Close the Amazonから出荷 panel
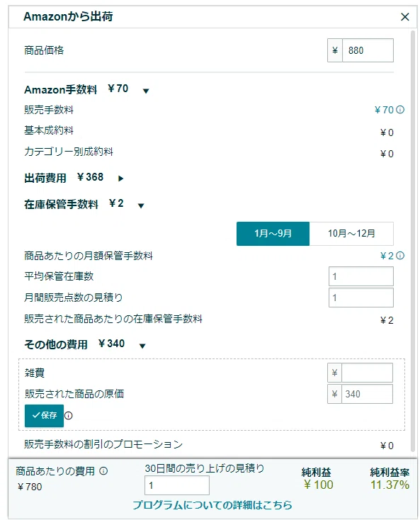420x520 pixels. click(404, 16)
